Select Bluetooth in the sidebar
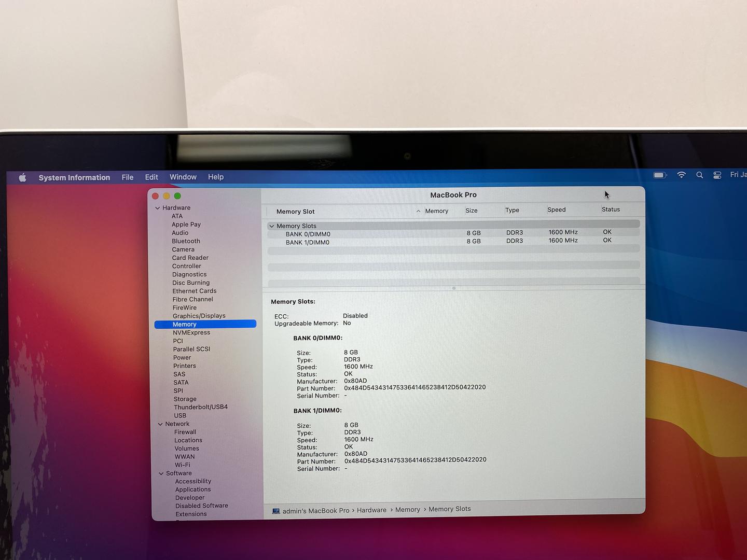Screen dimensions: 747x560 tap(186, 241)
